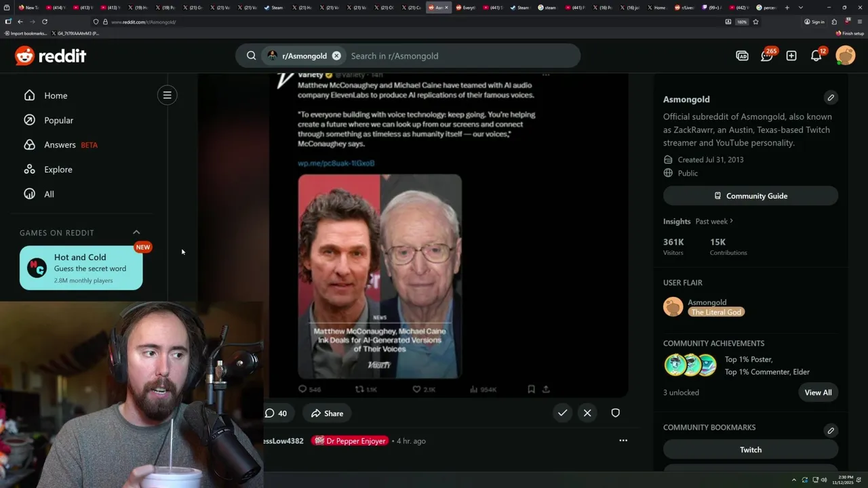This screenshot has width=868, height=488.
Task: Click the Asmongold user flair avatar
Action: 673,306
